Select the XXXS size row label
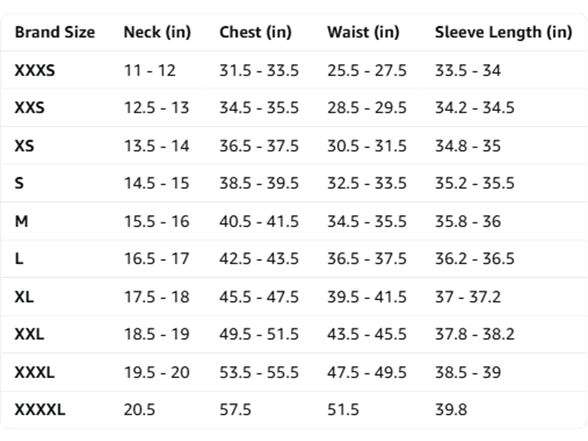Image resolution: width=588 pixels, height=441 pixels. [35, 70]
